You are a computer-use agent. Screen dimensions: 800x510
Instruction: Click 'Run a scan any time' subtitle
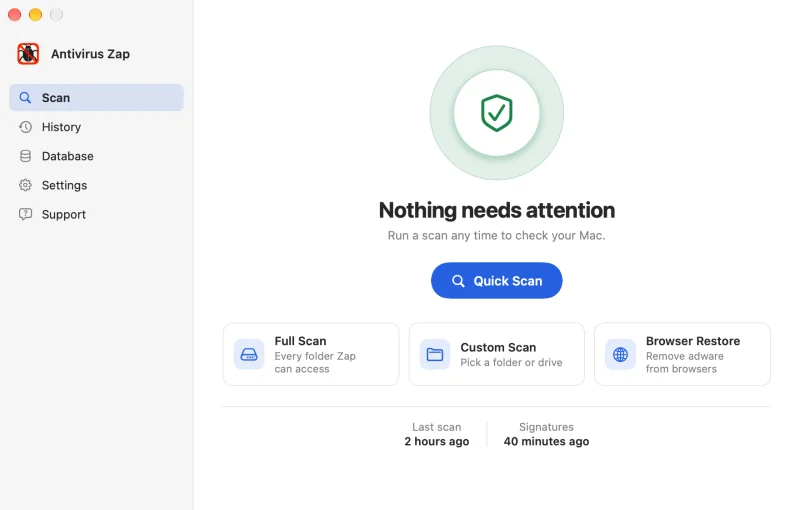point(496,236)
